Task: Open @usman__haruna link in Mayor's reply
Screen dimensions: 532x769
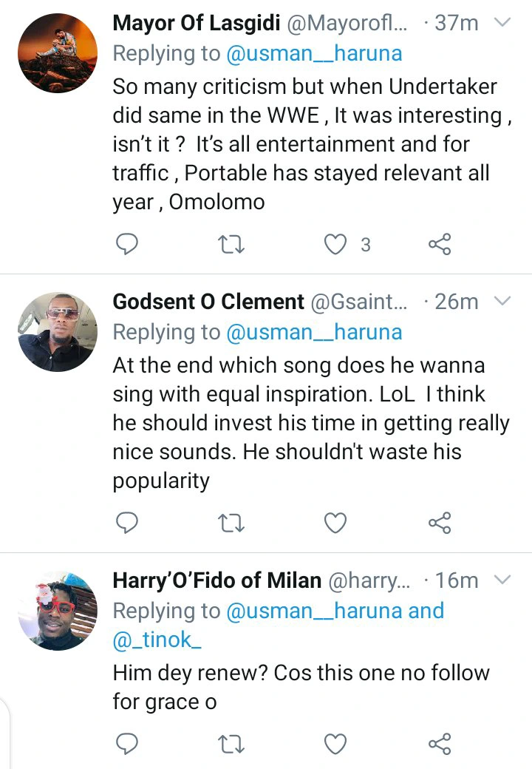Action: click(x=314, y=53)
